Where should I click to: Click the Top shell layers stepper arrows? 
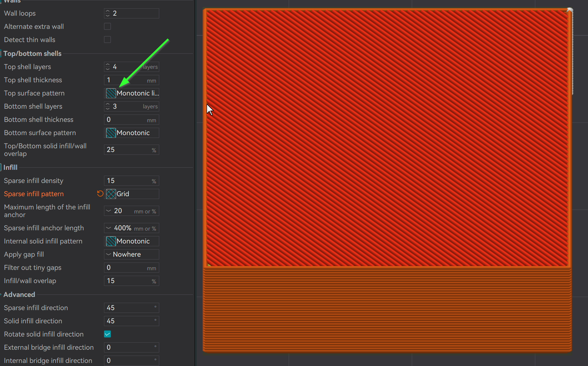[x=108, y=67]
